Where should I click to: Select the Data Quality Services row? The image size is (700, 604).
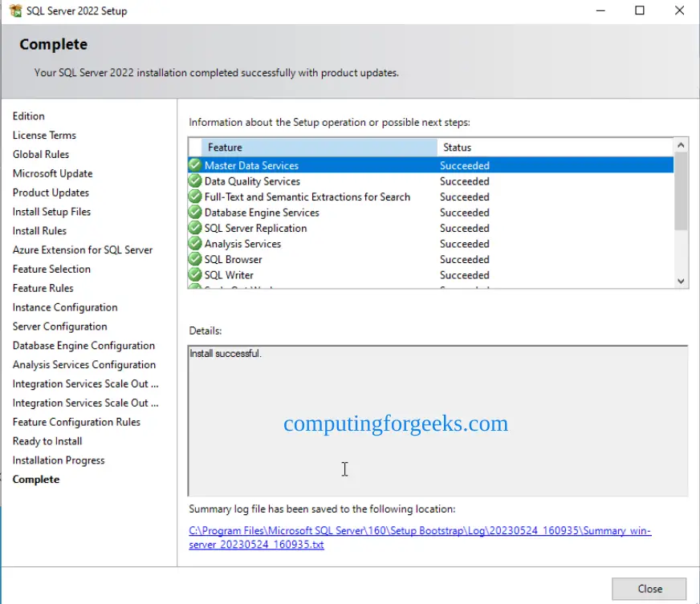[x=431, y=181]
